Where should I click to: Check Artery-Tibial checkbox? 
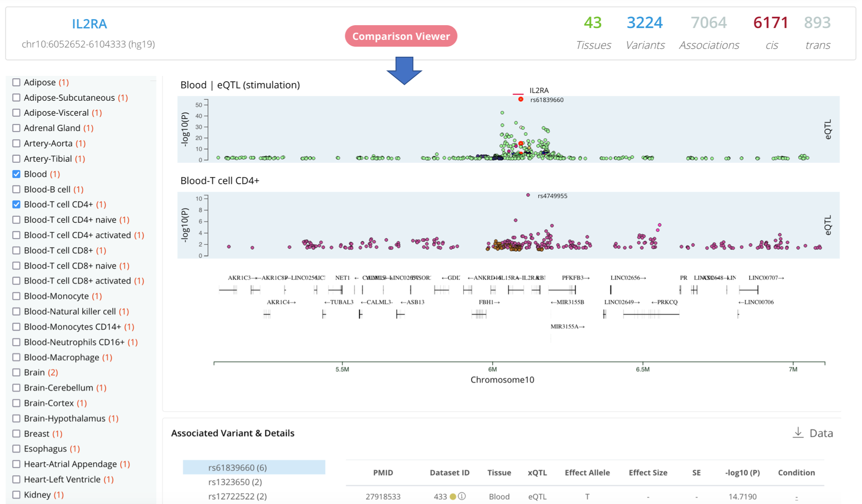[x=16, y=159]
